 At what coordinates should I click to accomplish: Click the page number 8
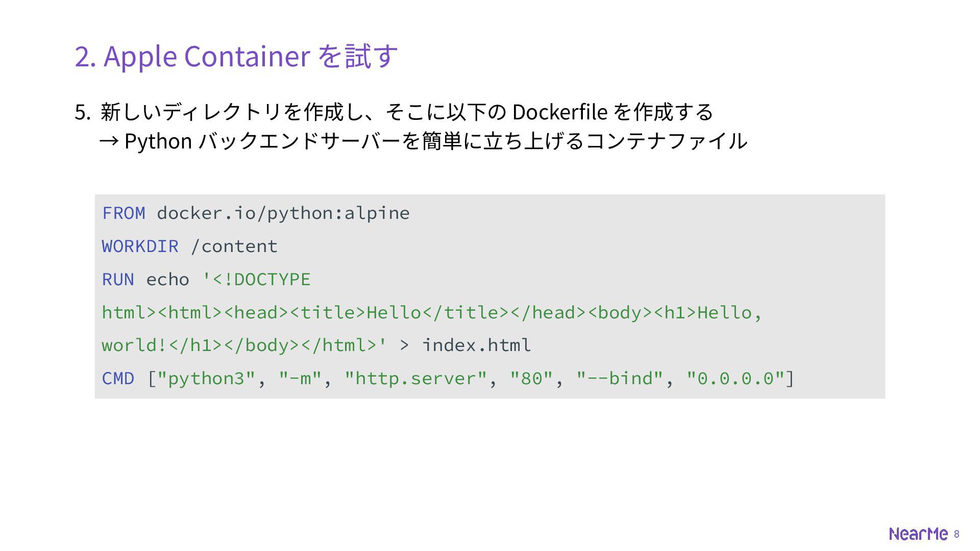pyautogui.click(x=957, y=534)
